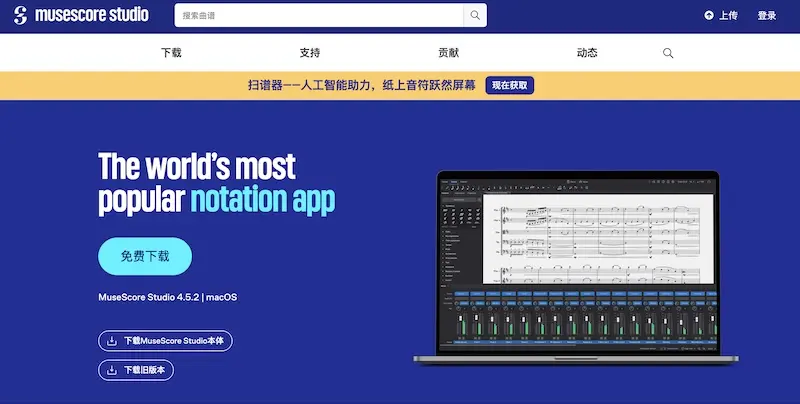The image size is (800, 404).
Task: Click the musescore studio wordmark text
Action: [92, 15]
